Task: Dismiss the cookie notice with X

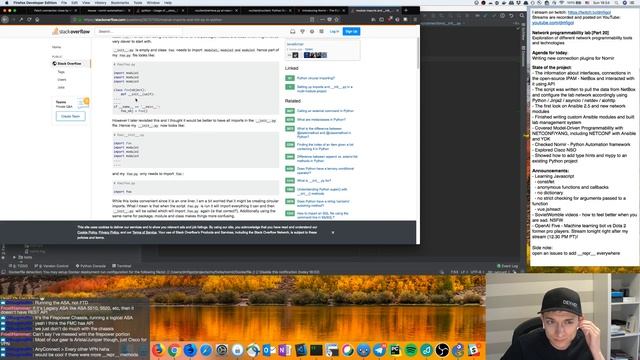Action: click(x=333, y=232)
